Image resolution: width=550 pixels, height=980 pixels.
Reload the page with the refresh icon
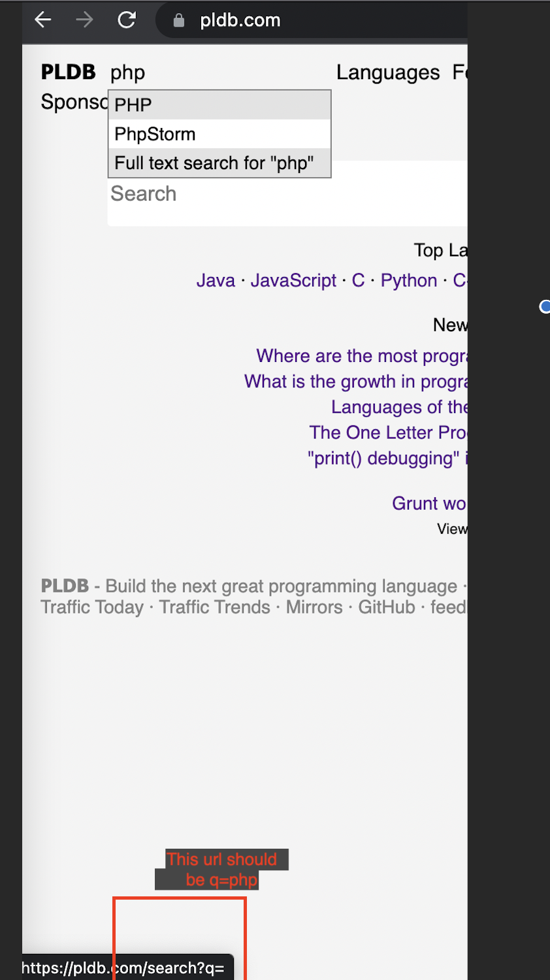pyautogui.click(x=127, y=20)
